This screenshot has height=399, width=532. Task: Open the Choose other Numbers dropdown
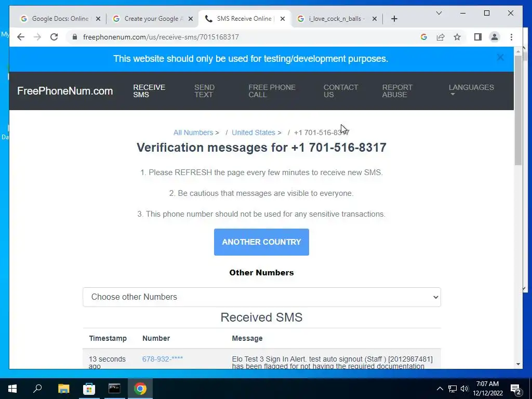[262, 297]
